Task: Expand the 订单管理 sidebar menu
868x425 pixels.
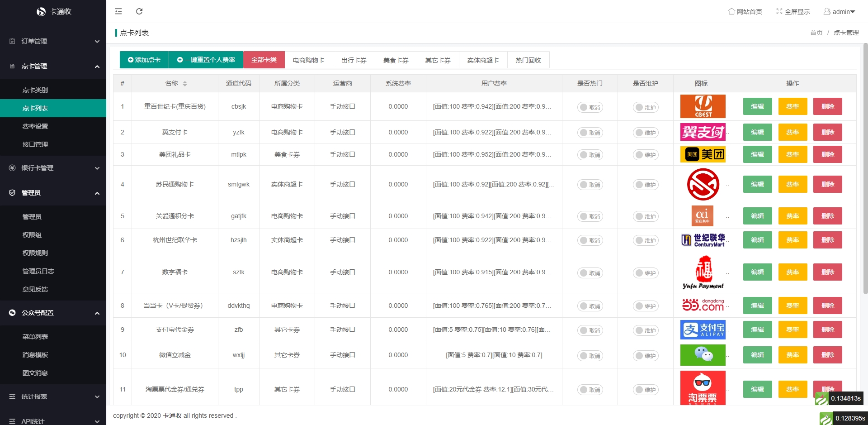Action: (x=53, y=41)
